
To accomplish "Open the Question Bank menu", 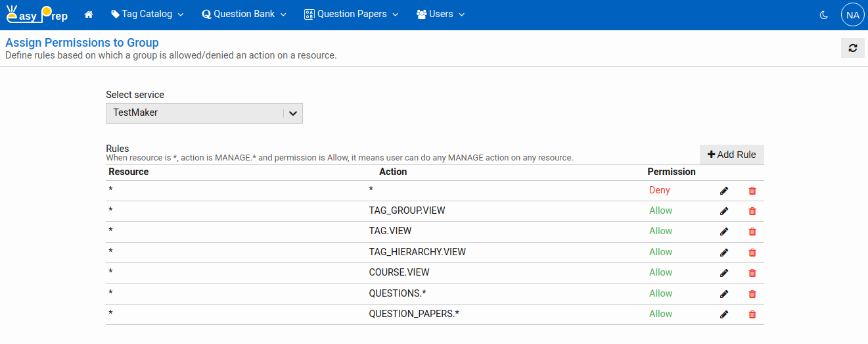I will tap(244, 14).
